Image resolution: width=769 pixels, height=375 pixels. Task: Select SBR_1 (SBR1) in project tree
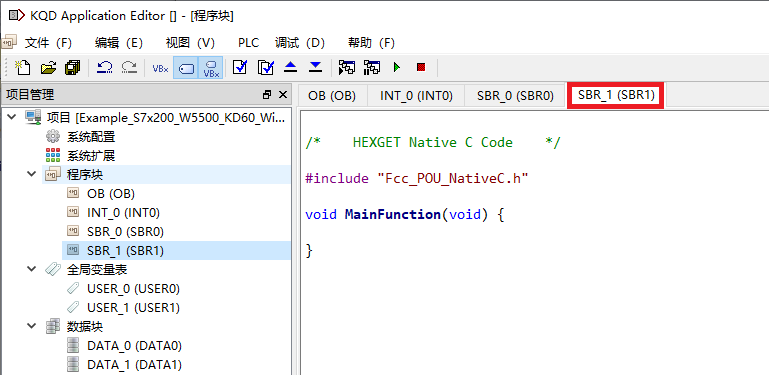126,250
